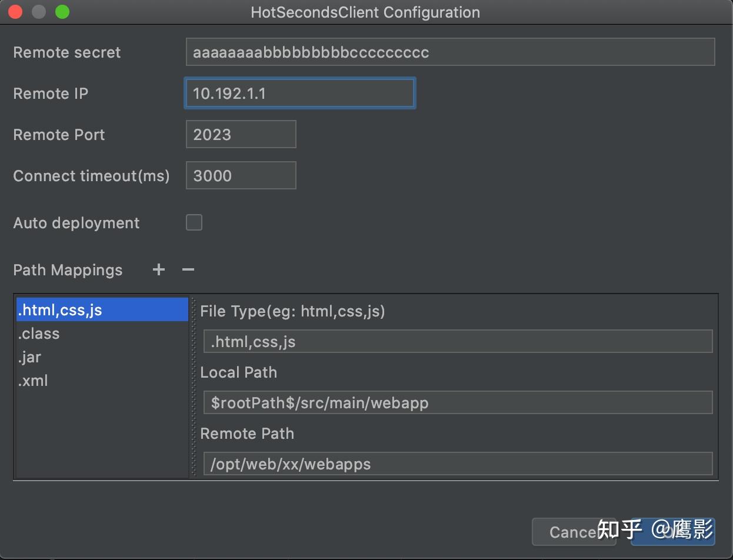The height and width of the screenshot is (560, 733).
Task: Click the Local Path text field
Action: pyautogui.click(x=458, y=402)
